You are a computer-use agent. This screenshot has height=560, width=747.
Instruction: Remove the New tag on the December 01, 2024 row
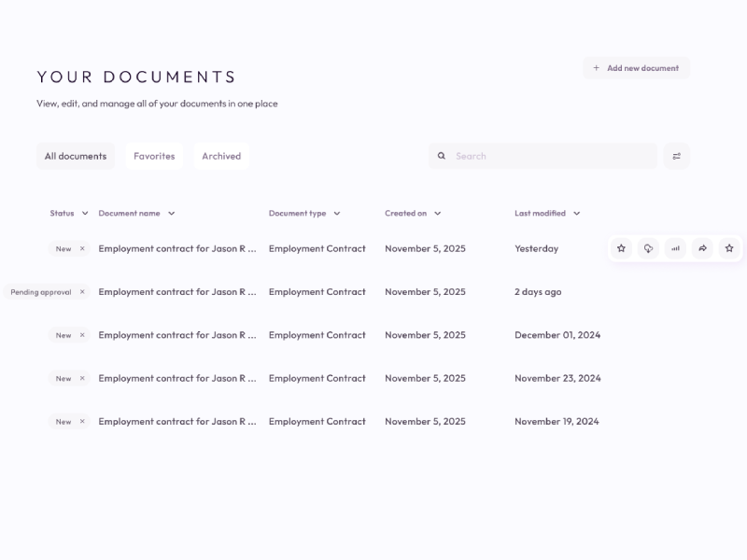tap(82, 335)
